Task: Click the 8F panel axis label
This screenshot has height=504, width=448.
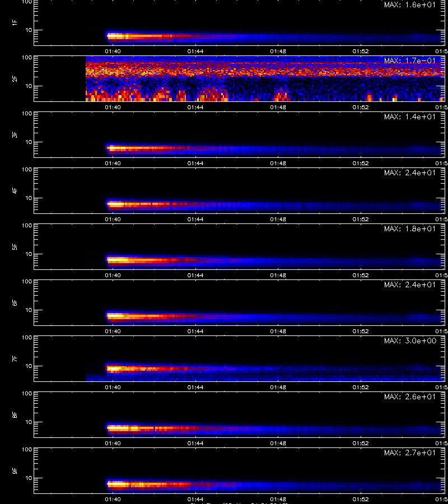Action: click(15, 414)
